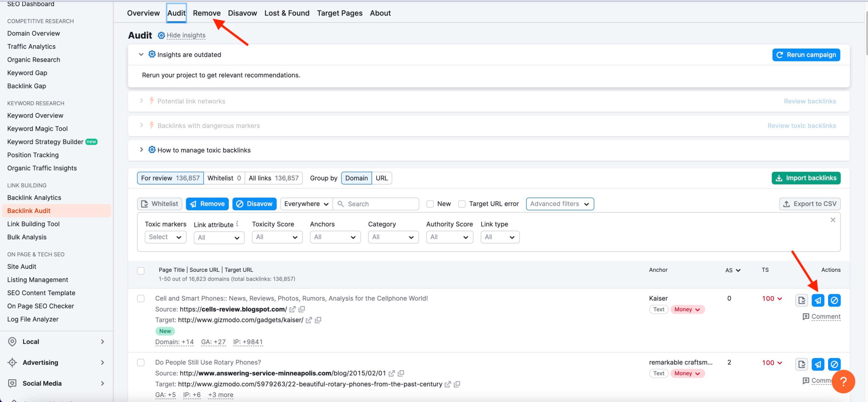Click gear icon next to Hide insights
Viewport: 868px width, 402px height.
[161, 35]
